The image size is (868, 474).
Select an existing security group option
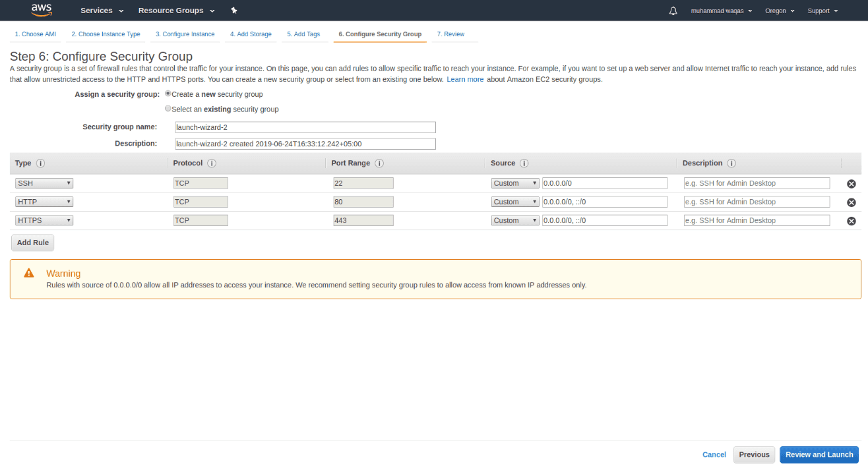pos(168,108)
